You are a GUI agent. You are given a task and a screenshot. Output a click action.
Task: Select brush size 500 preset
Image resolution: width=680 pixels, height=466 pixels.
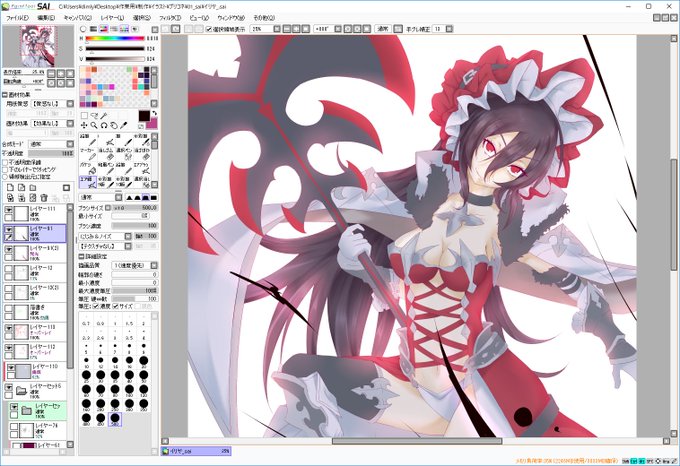(115, 419)
